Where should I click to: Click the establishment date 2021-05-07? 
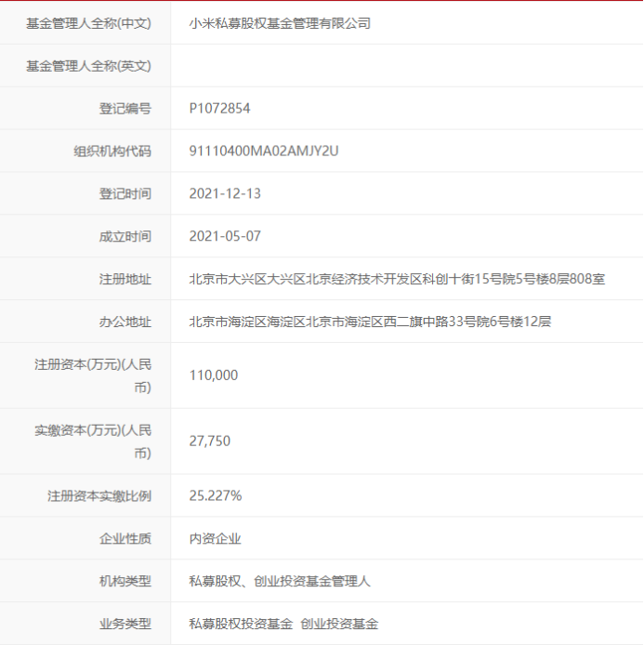(225, 236)
